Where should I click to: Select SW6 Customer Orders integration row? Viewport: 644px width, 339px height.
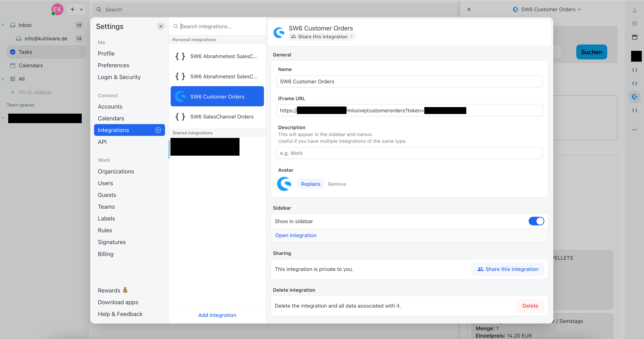(x=217, y=96)
